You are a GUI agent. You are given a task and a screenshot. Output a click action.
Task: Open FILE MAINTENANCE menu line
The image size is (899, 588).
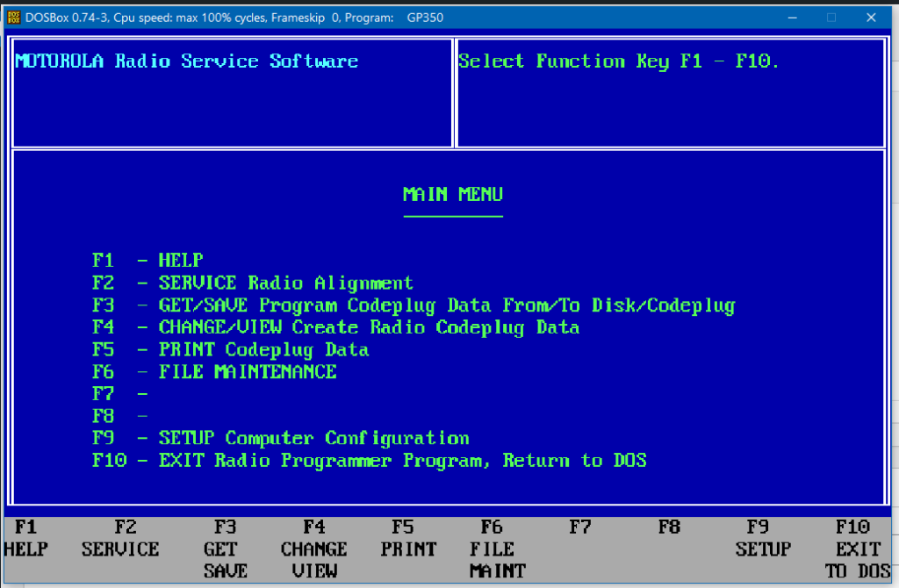point(214,372)
